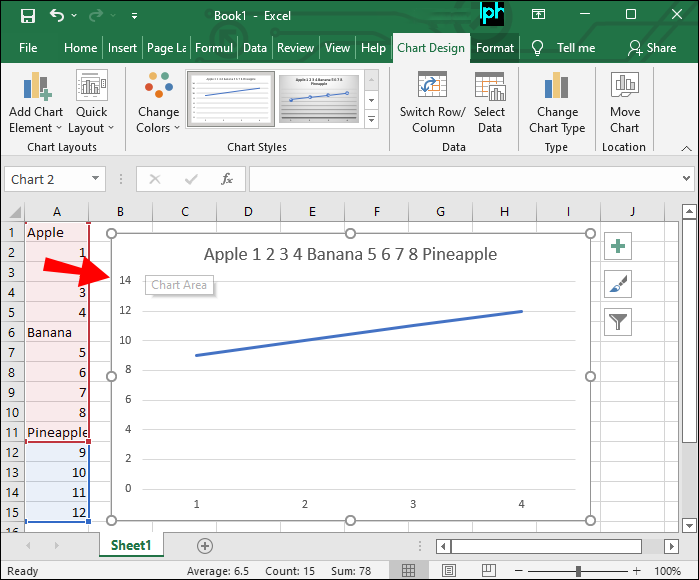
Task: Open Change Colors palette
Action: pos(158,103)
